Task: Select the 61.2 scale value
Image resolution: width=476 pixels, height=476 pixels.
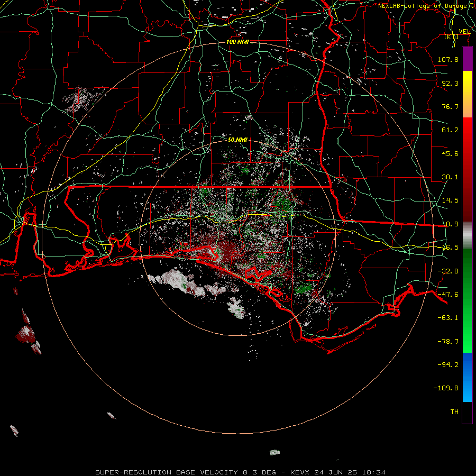Action: coord(450,130)
